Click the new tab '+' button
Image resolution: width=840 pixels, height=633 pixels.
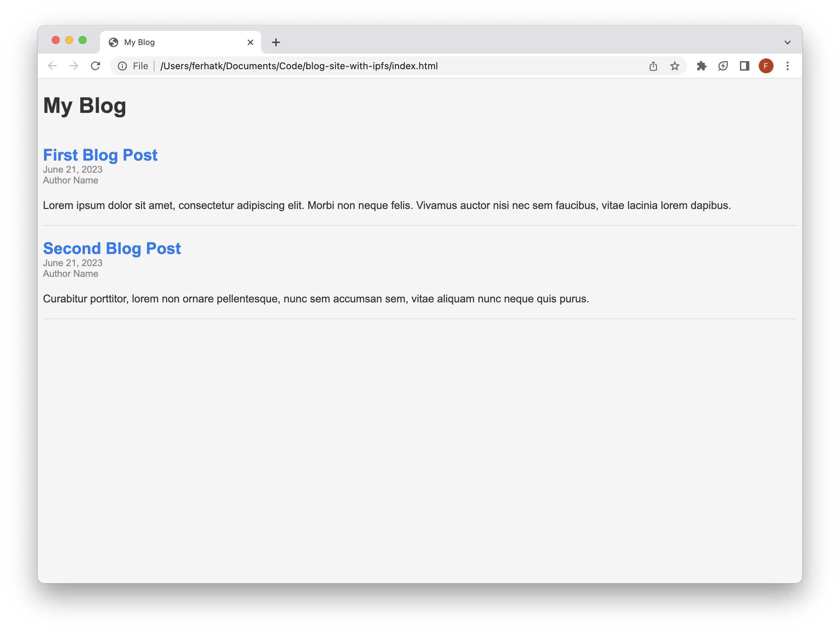(277, 42)
